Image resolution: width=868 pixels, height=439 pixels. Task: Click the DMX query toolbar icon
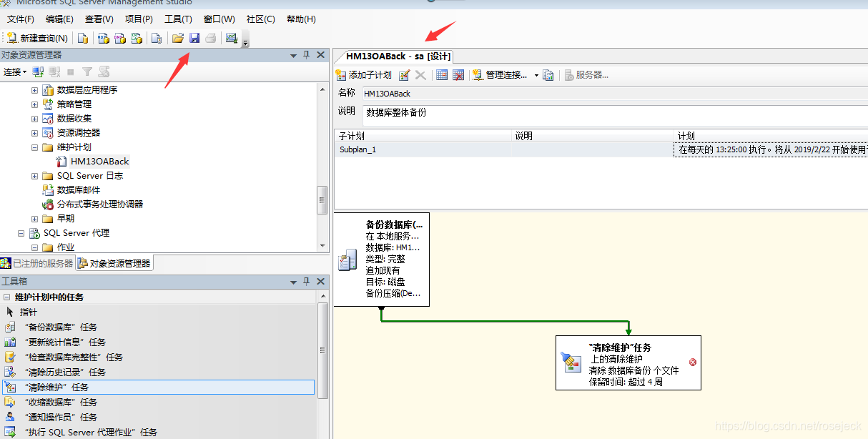pyautogui.click(x=119, y=38)
